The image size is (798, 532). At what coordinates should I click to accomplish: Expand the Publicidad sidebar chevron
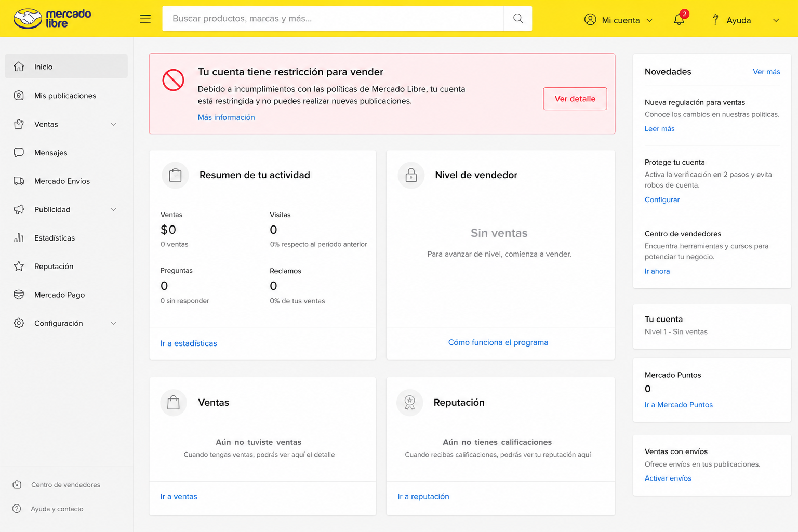(113, 209)
